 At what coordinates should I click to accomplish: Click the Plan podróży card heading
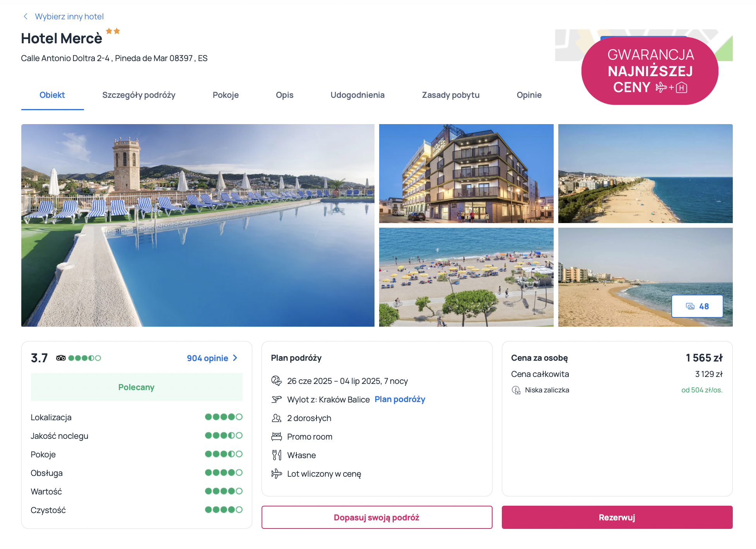[296, 358]
